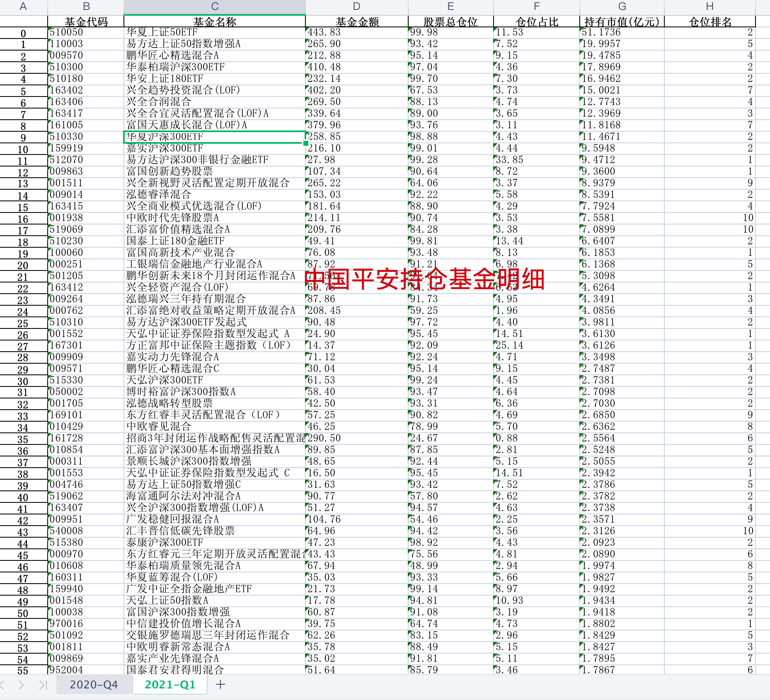Viewport: 770px width, 700px height.
Task: Select cell 泓德战略转型股票
Action: [215, 403]
